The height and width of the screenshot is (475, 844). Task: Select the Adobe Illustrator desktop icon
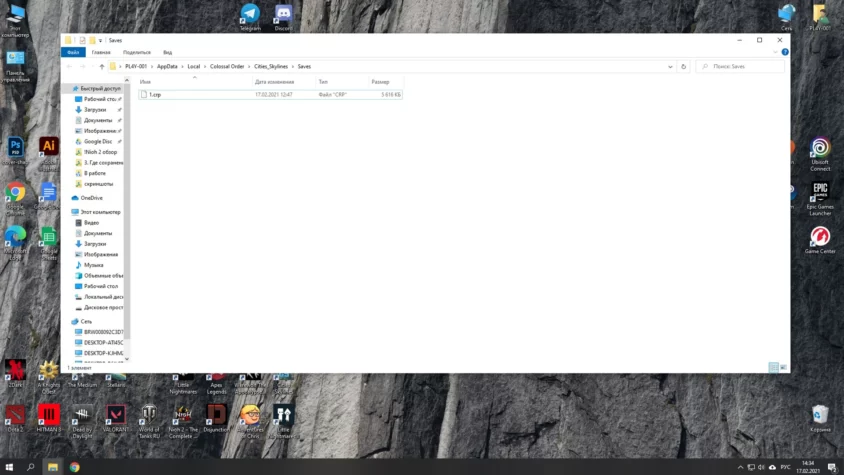click(x=48, y=146)
